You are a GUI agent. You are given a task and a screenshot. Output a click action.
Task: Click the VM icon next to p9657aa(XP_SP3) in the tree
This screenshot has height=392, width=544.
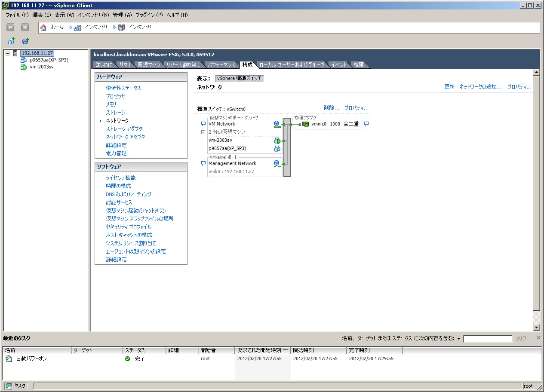pyautogui.click(x=23, y=60)
